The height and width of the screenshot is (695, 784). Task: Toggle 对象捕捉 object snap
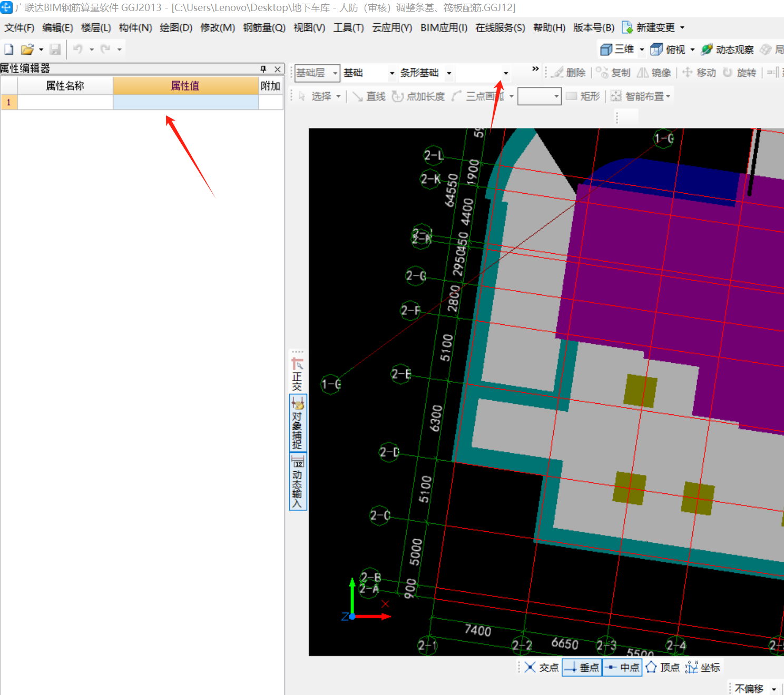298,423
